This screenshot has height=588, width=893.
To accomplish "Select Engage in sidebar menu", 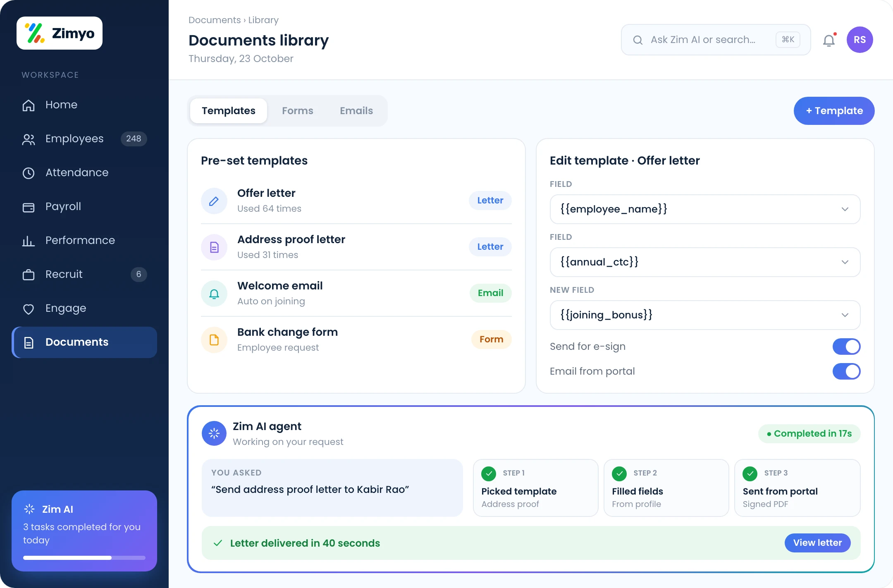I will [84, 308].
